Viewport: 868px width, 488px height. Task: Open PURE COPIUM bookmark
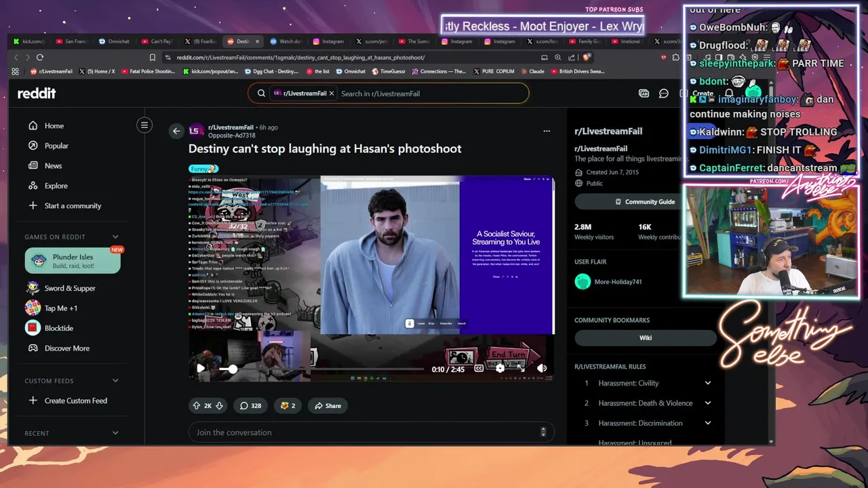click(494, 71)
